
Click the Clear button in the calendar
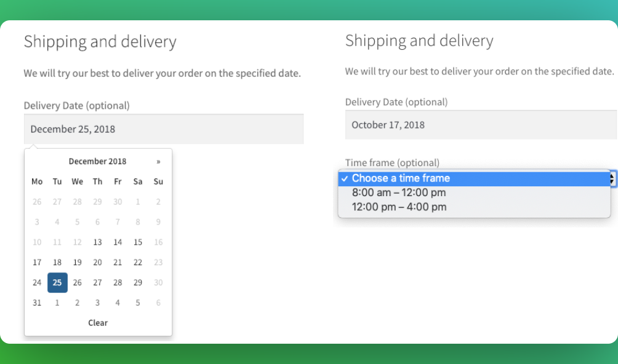98,323
